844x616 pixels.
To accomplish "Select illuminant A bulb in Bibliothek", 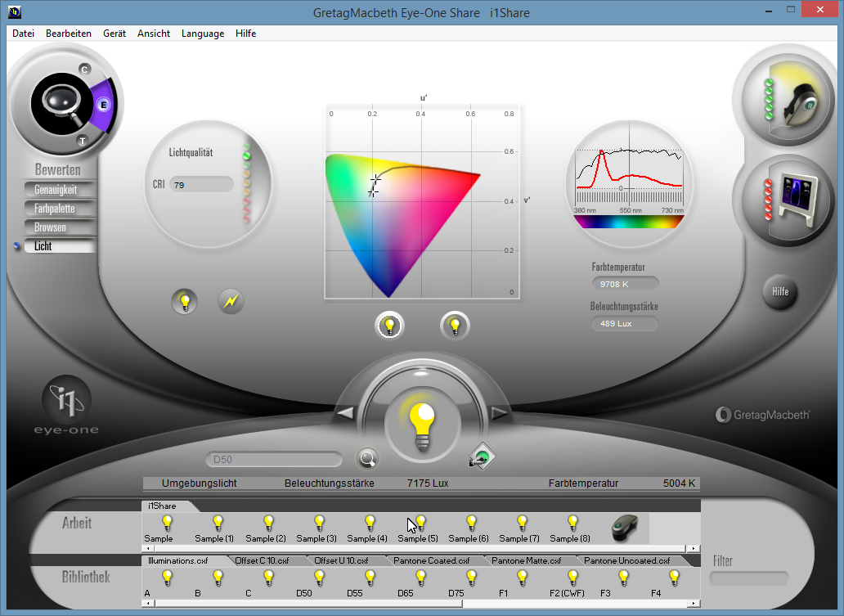I will coord(167,578).
